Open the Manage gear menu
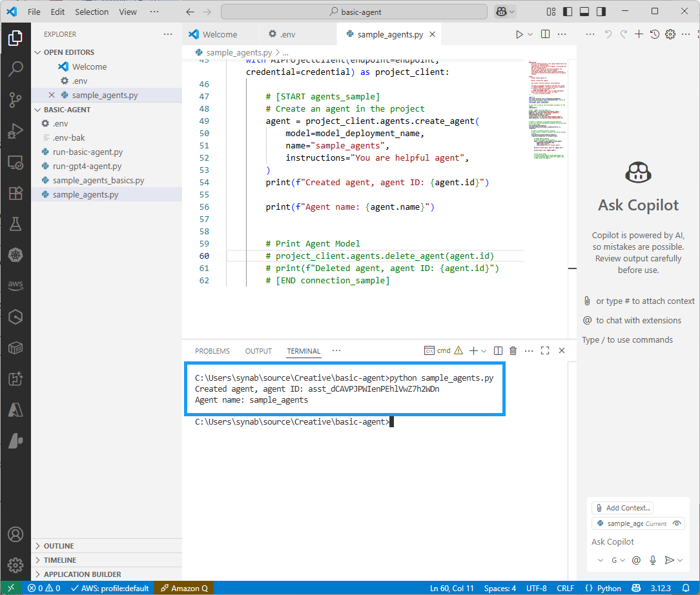The width and height of the screenshot is (700, 595). click(x=15, y=565)
